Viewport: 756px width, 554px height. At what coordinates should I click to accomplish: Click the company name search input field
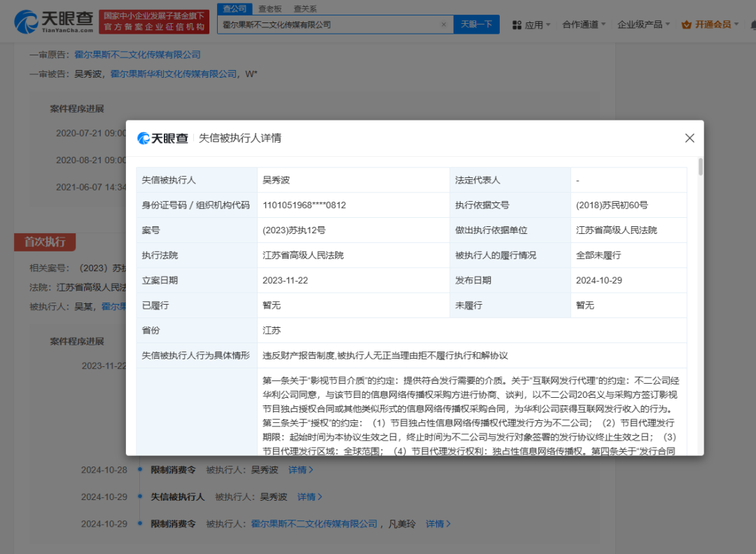tap(328, 25)
